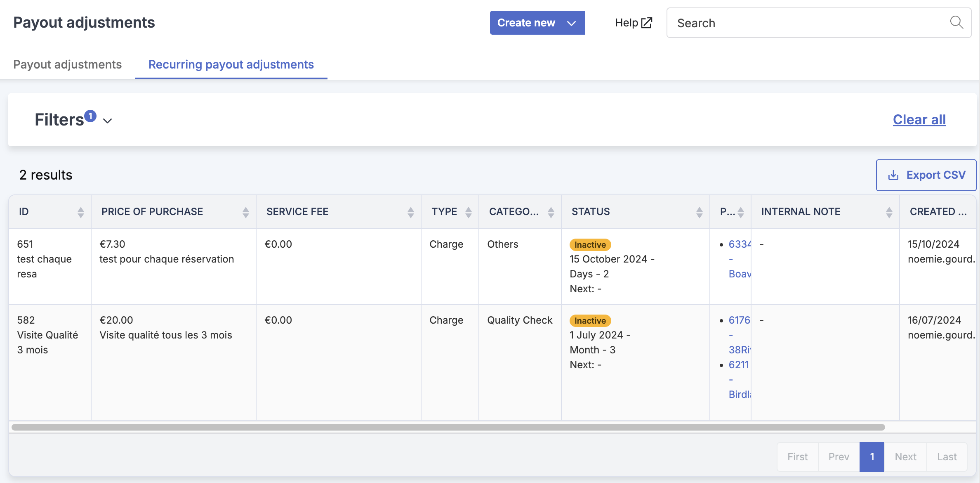Open property link 6211

click(739, 365)
